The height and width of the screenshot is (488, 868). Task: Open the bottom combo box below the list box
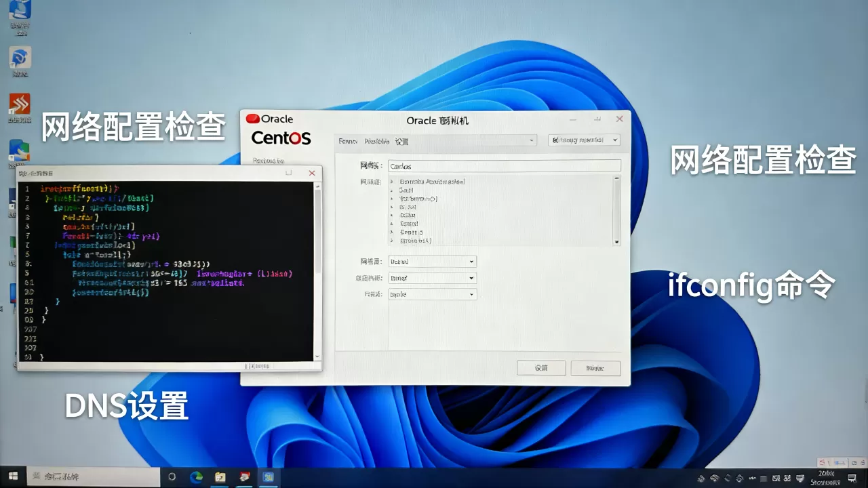pyautogui.click(x=432, y=294)
